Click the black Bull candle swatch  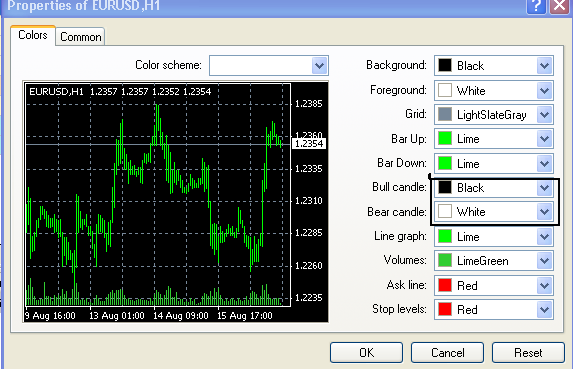tap(445, 187)
